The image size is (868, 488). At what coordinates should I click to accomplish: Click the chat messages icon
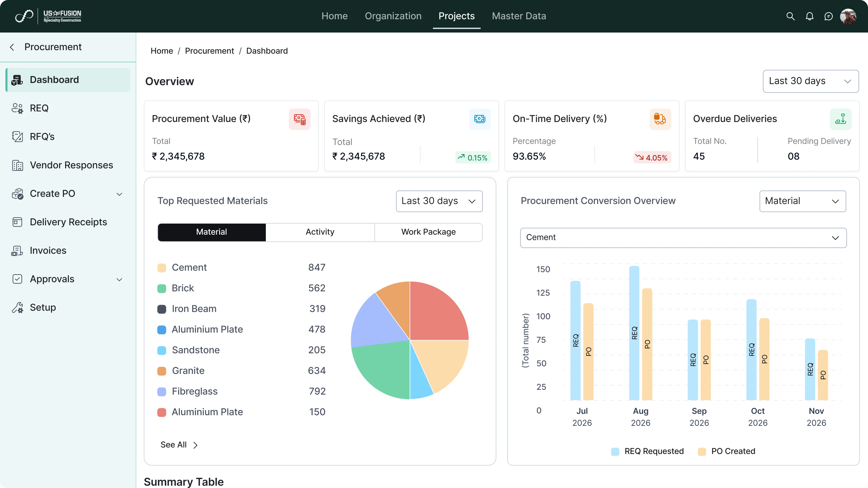[829, 16]
